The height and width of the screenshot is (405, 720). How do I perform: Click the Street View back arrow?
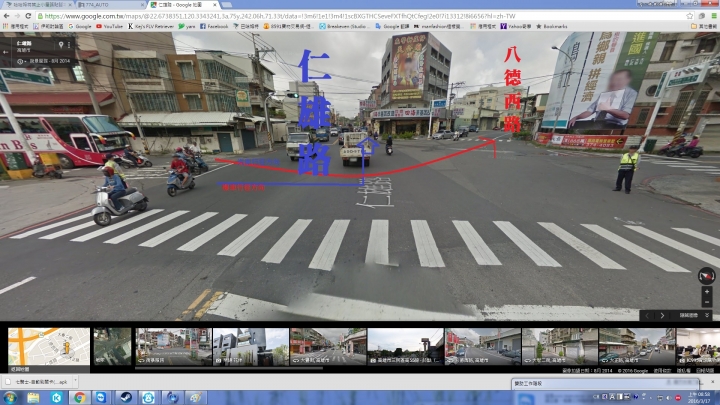coord(6,52)
